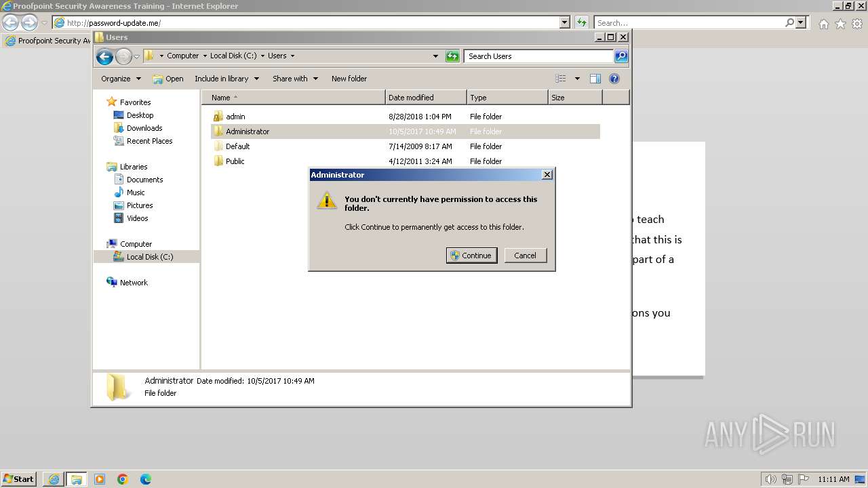The width and height of the screenshot is (868, 488).
Task: Click the Explorer Back arrow button
Action: point(104,56)
